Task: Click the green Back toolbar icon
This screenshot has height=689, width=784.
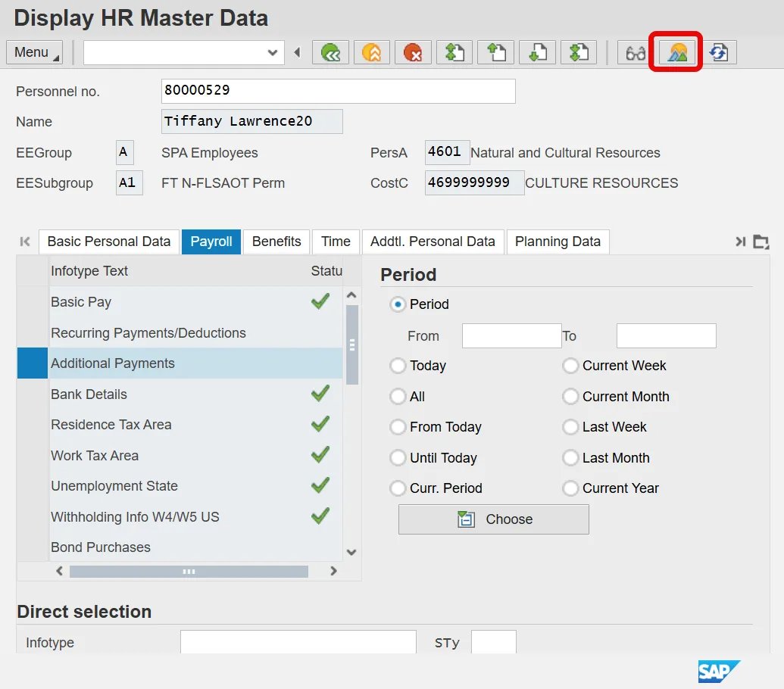Action: coord(331,52)
